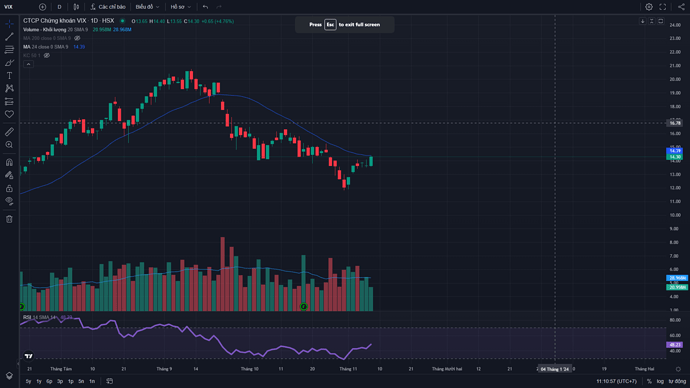Show the hidden MA 200 indicator

click(77, 38)
